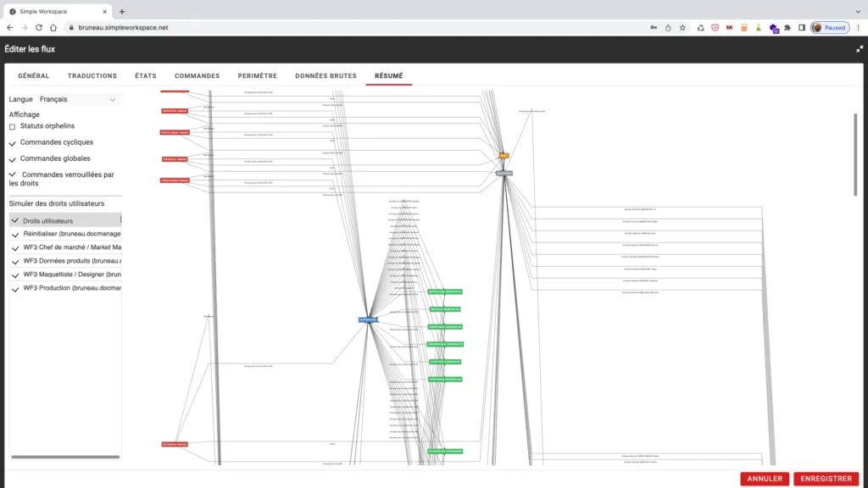Select the blue node in the flow diagram
The height and width of the screenshot is (488, 868).
(367, 319)
